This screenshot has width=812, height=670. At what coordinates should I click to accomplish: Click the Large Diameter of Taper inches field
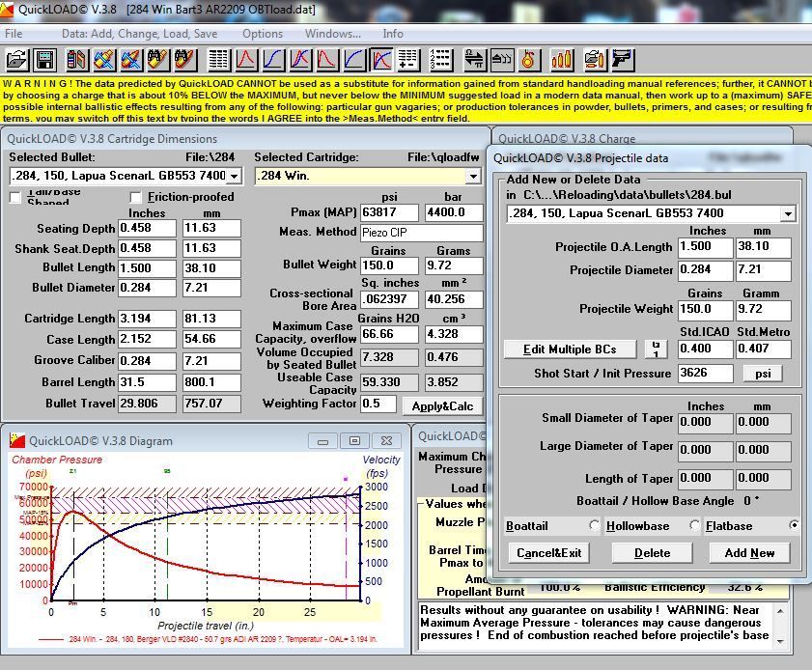706,451
